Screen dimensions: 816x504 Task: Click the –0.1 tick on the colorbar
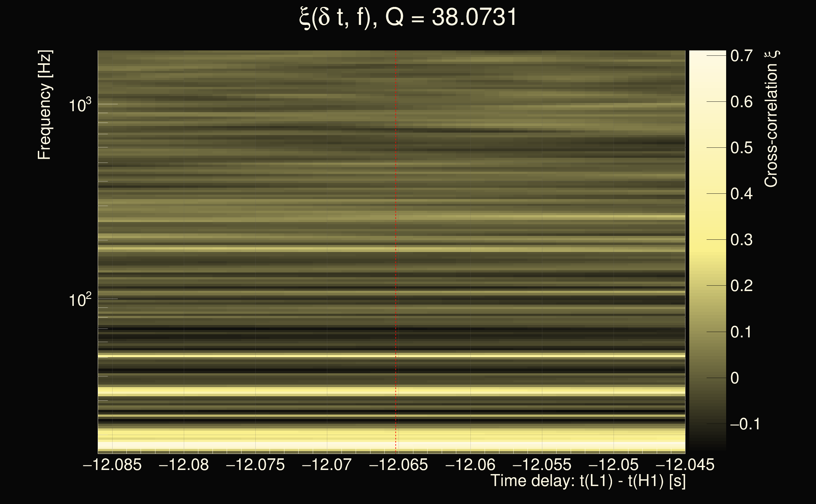pyautogui.click(x=745, y=424)
